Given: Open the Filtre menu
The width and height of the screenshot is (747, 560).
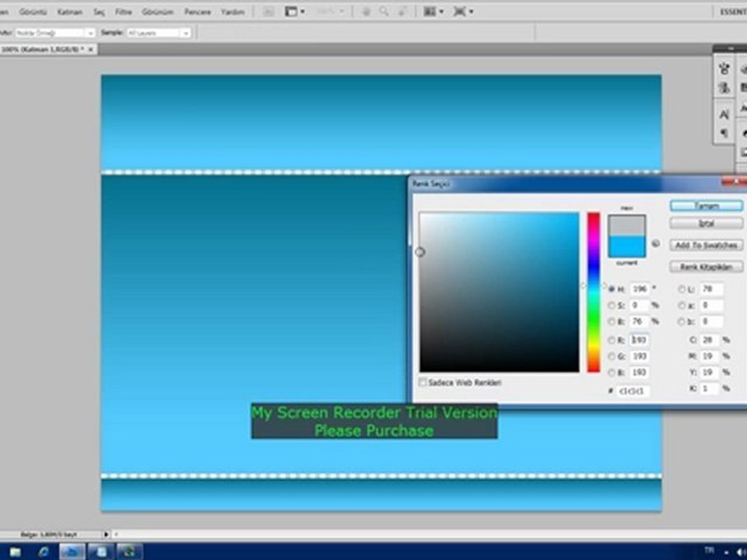Looking at the screenshot, I should coord(124,12).
